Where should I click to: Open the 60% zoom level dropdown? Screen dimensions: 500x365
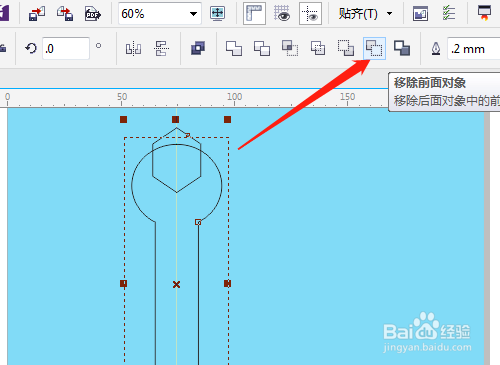point(193,14)
